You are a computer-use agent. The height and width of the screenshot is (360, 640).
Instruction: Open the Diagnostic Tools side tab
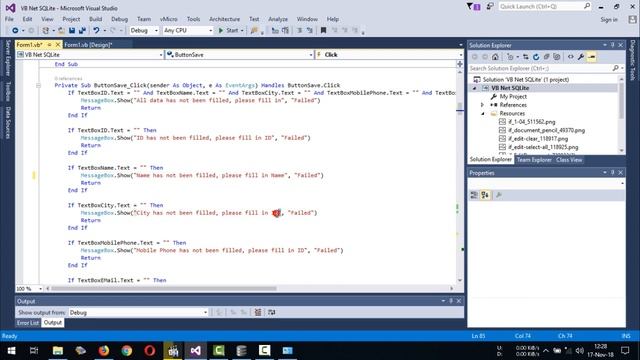tap(632, 60)
